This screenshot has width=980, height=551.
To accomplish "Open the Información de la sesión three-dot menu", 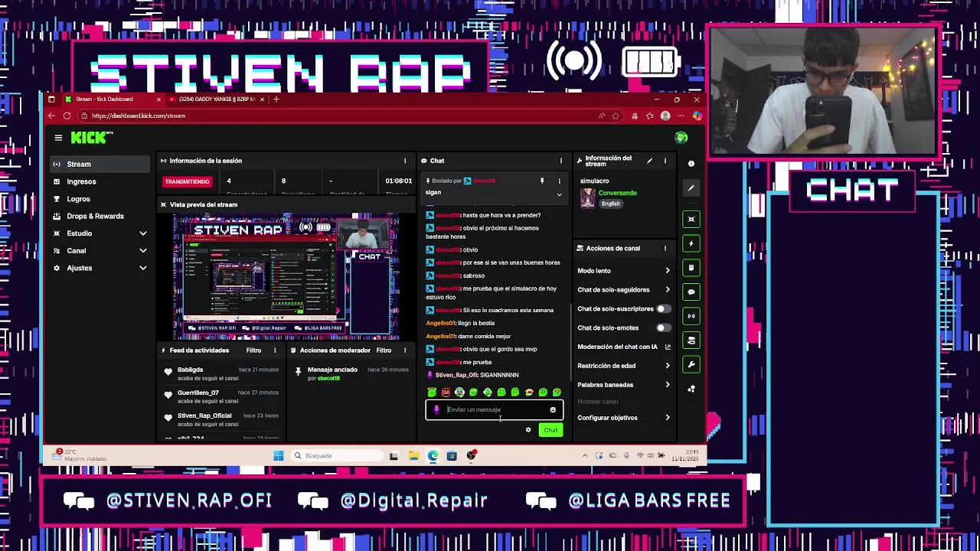I will pos(405,161).
